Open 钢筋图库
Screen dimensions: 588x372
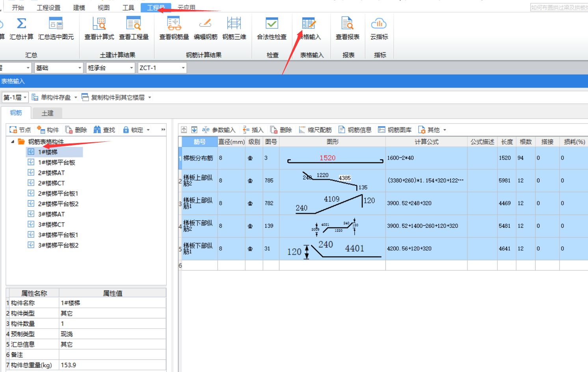point(395,130)
